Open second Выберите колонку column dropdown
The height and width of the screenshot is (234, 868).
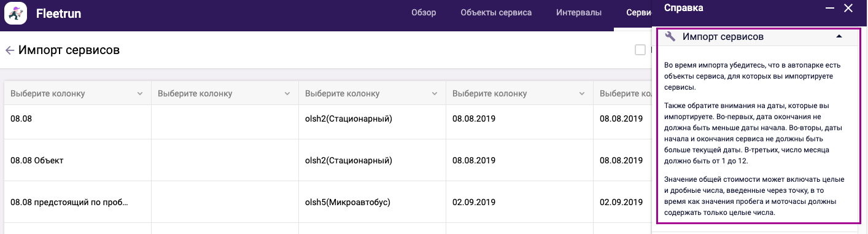pyautogui.click(x=225, y=93)
